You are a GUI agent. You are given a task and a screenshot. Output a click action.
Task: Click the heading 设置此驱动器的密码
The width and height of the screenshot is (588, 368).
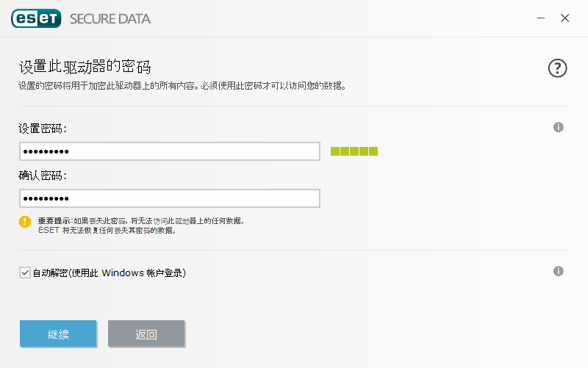85,67
